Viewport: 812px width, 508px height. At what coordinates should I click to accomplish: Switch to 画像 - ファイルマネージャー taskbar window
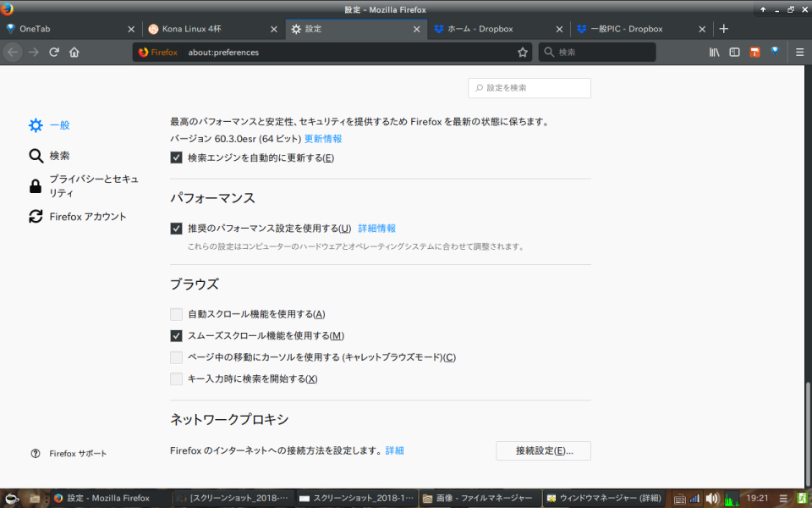480,498
